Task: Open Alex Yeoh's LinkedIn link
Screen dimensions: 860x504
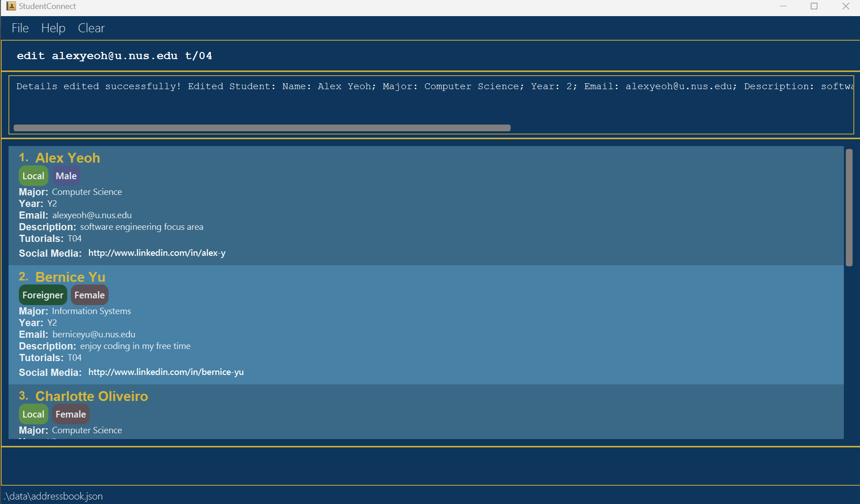Action: point(157,253)
